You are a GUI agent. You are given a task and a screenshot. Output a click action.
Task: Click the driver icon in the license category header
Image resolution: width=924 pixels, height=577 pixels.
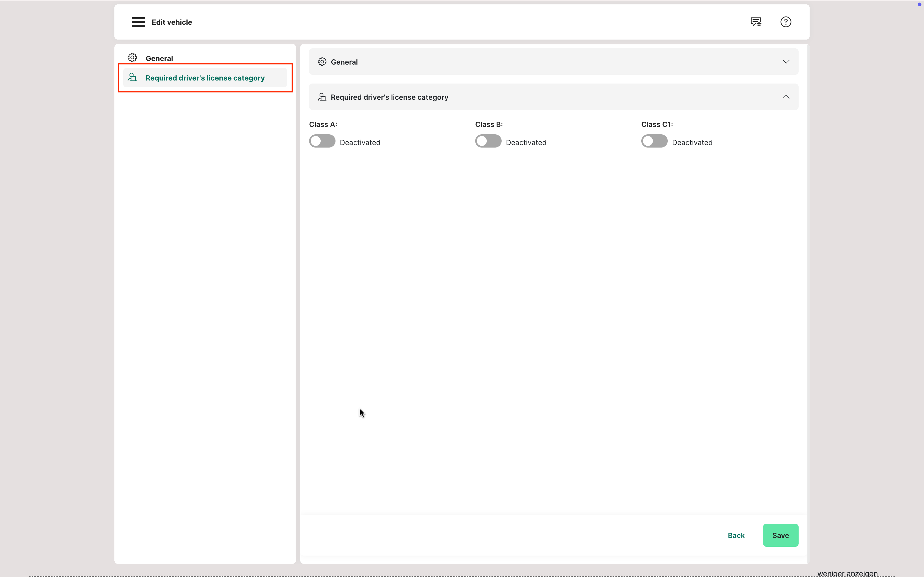[322, 97]
